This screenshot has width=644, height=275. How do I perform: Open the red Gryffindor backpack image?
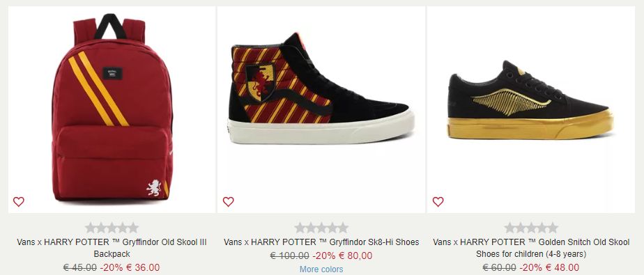(112, 109)
